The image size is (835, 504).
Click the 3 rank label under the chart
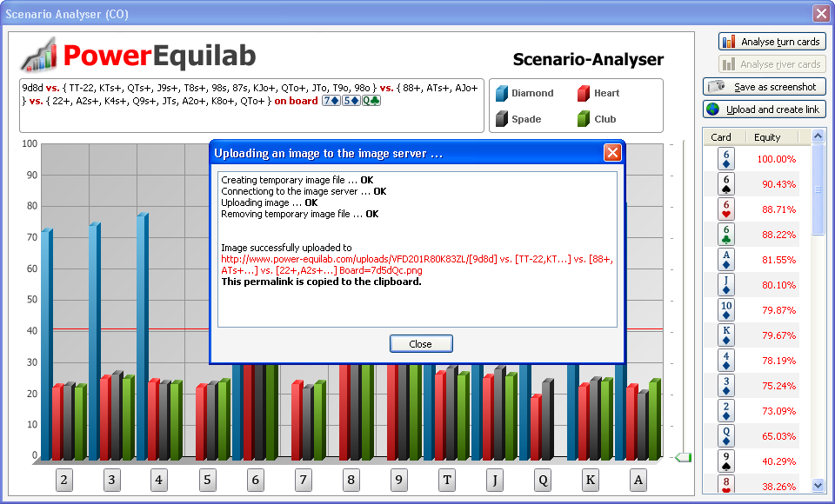pos(111,480)
